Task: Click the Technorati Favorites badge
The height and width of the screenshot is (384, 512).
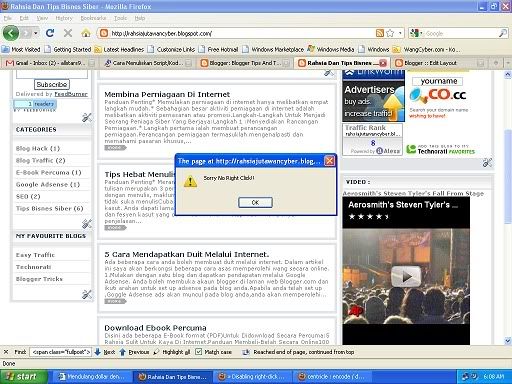Action: pos(440,150)
